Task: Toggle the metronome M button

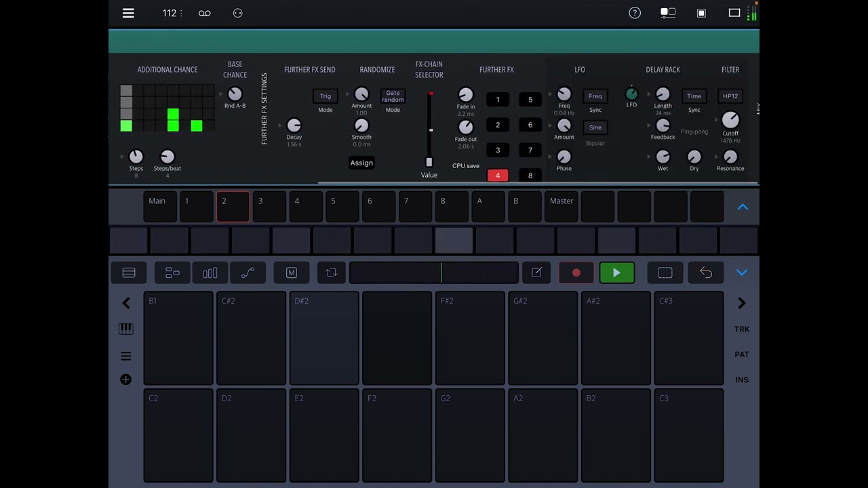Action: point(292,272)
